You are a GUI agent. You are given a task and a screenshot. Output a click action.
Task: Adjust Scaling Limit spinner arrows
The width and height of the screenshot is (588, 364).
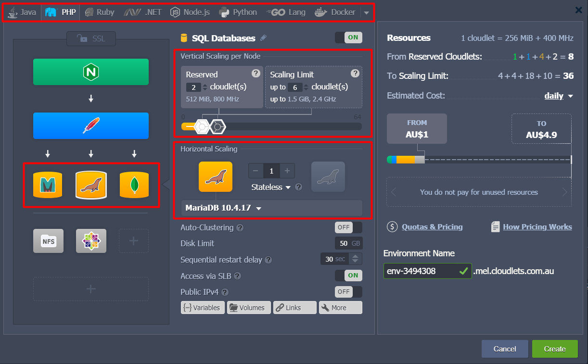click(306, 88)
